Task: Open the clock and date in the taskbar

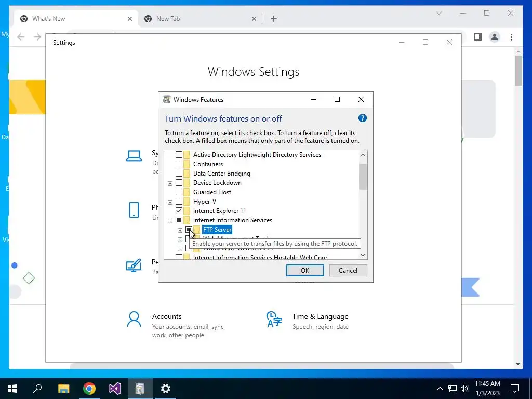Action: point(487,389)
